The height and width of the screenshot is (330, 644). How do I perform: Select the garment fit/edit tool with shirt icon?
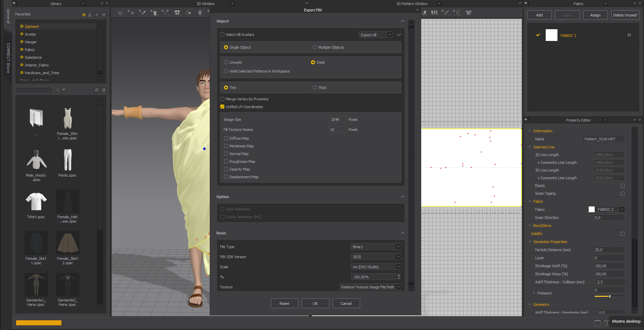point(154,13)
